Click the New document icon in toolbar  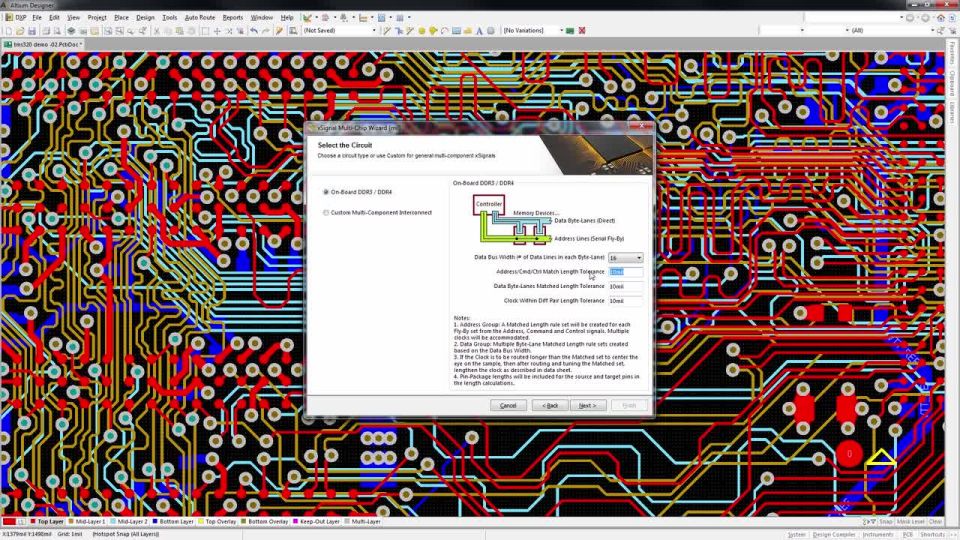tap(9, 31)
